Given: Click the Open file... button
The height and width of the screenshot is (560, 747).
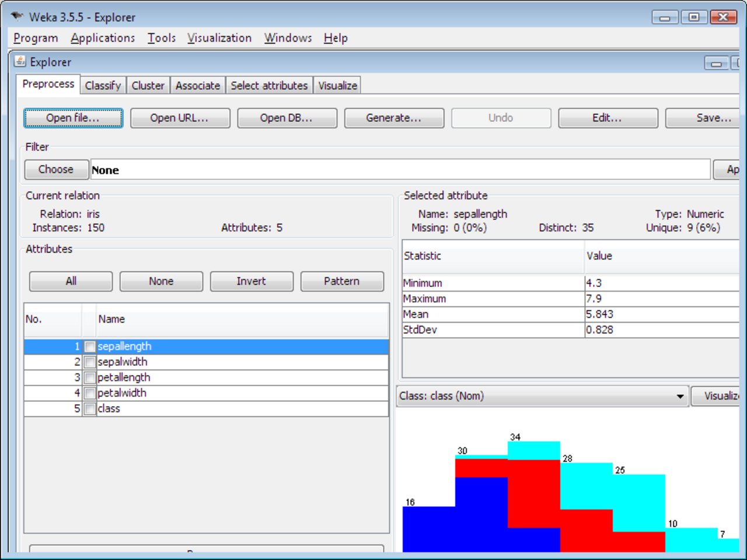Looking at the screenshot, I should click(x=73, y=118).
